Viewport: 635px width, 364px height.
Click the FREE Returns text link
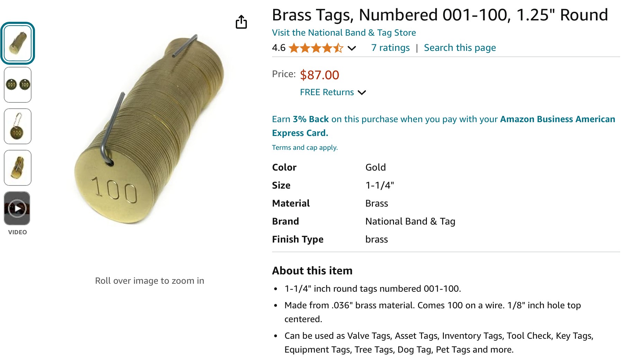[327, 92]
